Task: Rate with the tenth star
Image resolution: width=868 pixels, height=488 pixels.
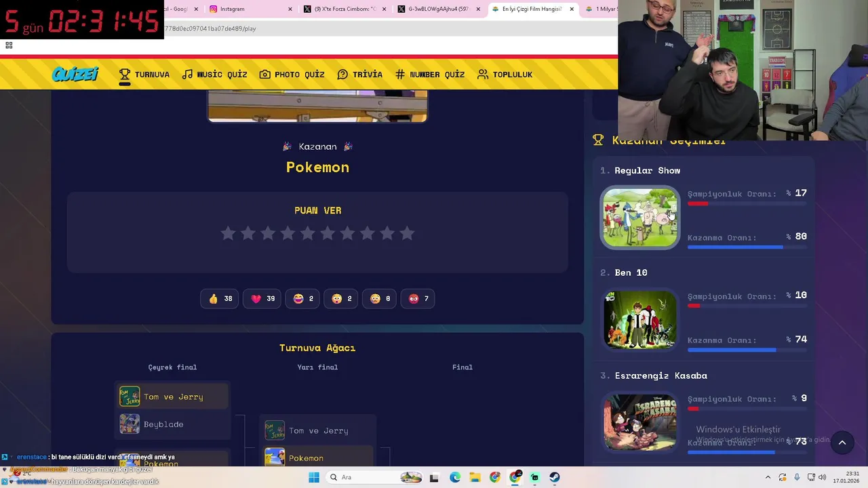Action: pyautogui.click(x=407, y=233)
